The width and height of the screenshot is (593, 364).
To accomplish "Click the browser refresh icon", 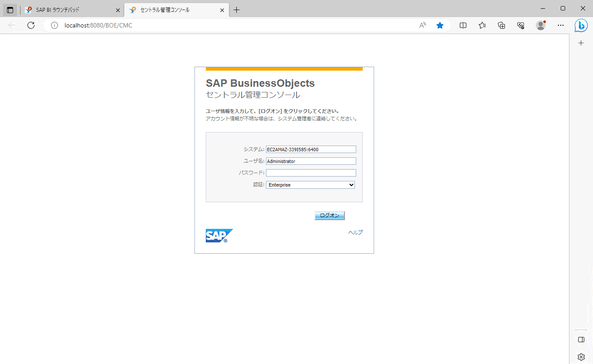I will pyautogui.click(x=31, y=25).
